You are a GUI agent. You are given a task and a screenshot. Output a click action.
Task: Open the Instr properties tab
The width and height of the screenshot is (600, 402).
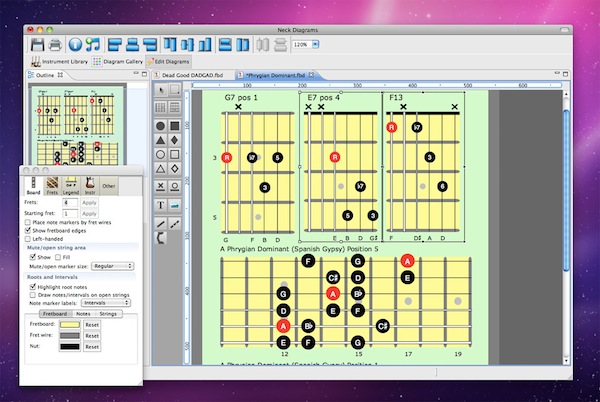[x=90, y=186]
